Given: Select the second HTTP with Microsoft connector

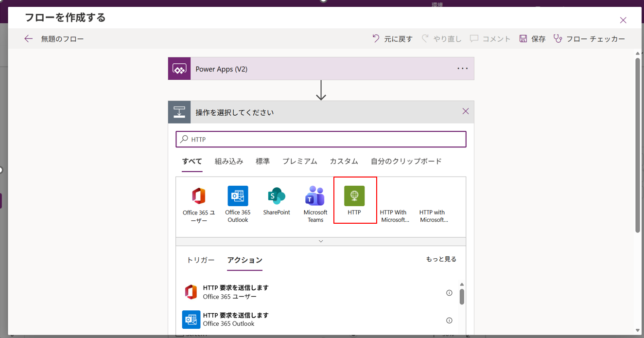Looking at the screenshot, I should (x=433, y=216).
